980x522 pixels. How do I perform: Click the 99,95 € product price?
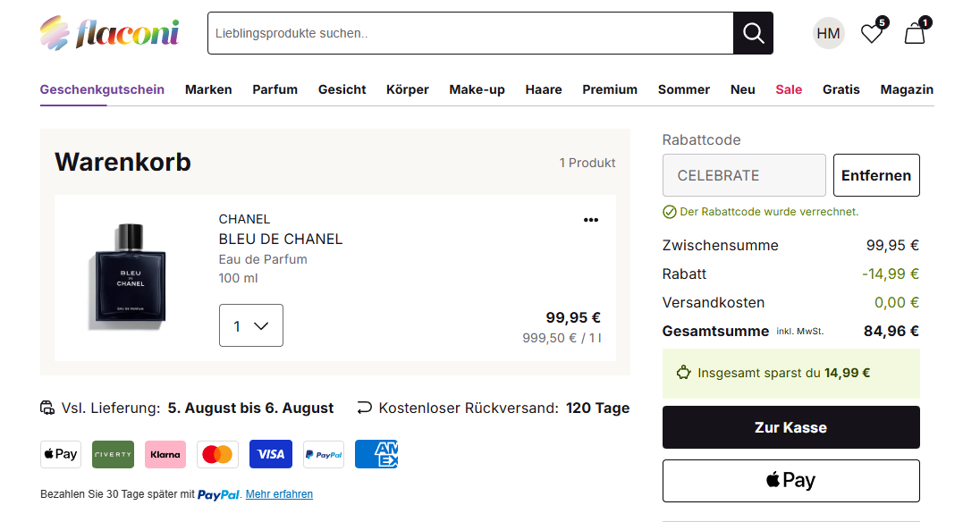573,317
